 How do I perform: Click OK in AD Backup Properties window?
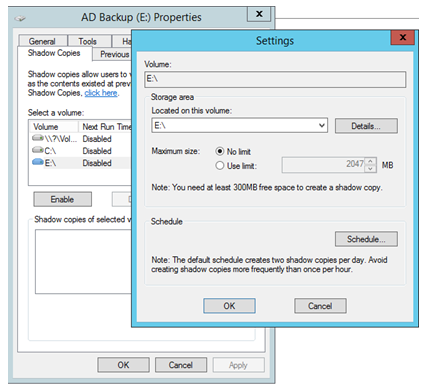123,365
